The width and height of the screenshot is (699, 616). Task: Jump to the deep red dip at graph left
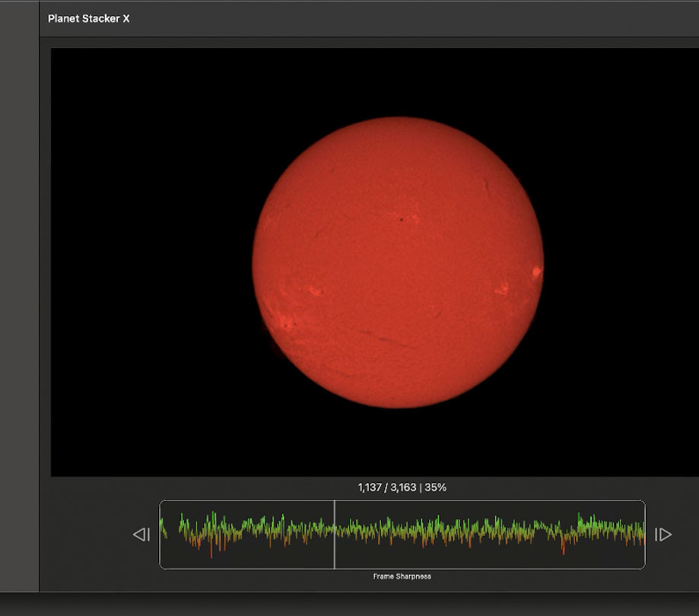pyautogui.click(x=211, y=551)
